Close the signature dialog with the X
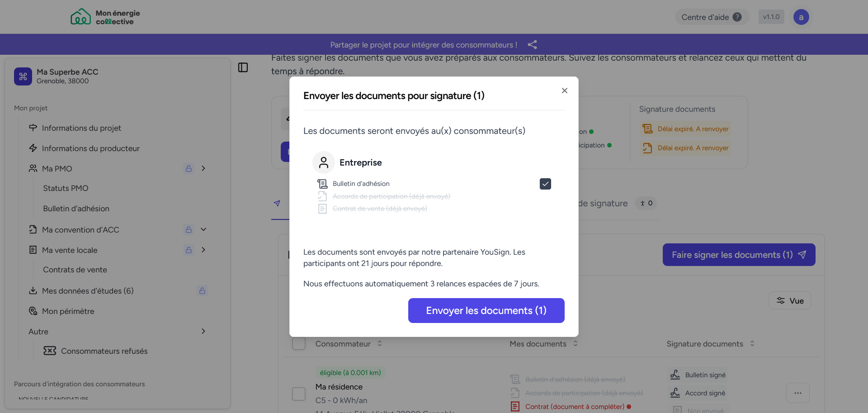This screenshot has width=868, height=413. click(565, 90)
